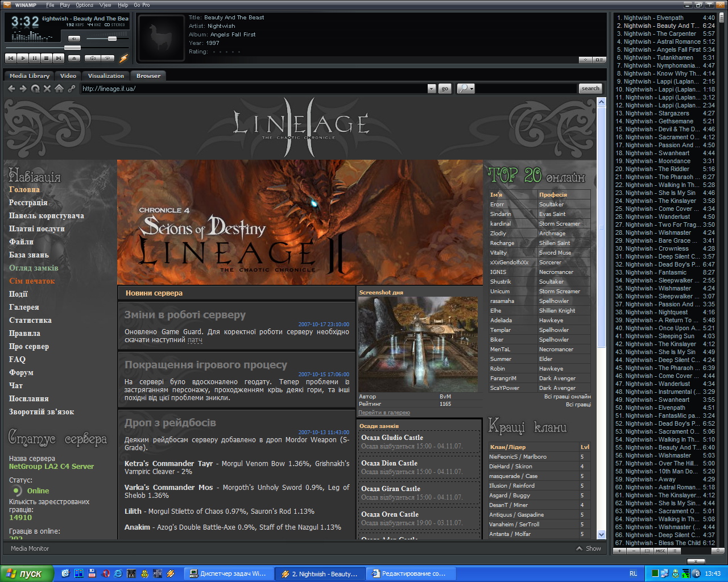Click the web page scrollbar up arrow
This screenshot has height=582, width=728.
601,102
